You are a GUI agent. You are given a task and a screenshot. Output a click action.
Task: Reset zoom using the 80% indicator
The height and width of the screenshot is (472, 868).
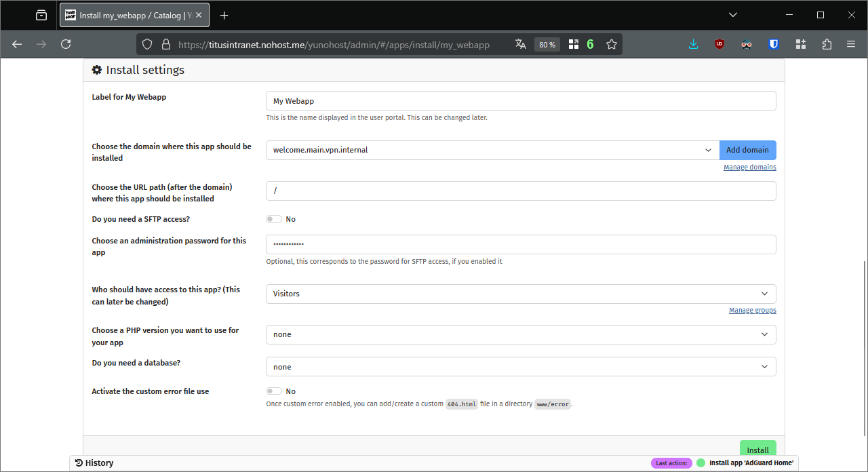click(547, 44)
